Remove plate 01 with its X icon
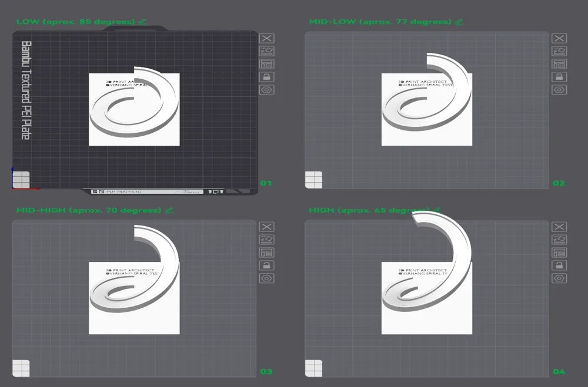 click(266, 38)
